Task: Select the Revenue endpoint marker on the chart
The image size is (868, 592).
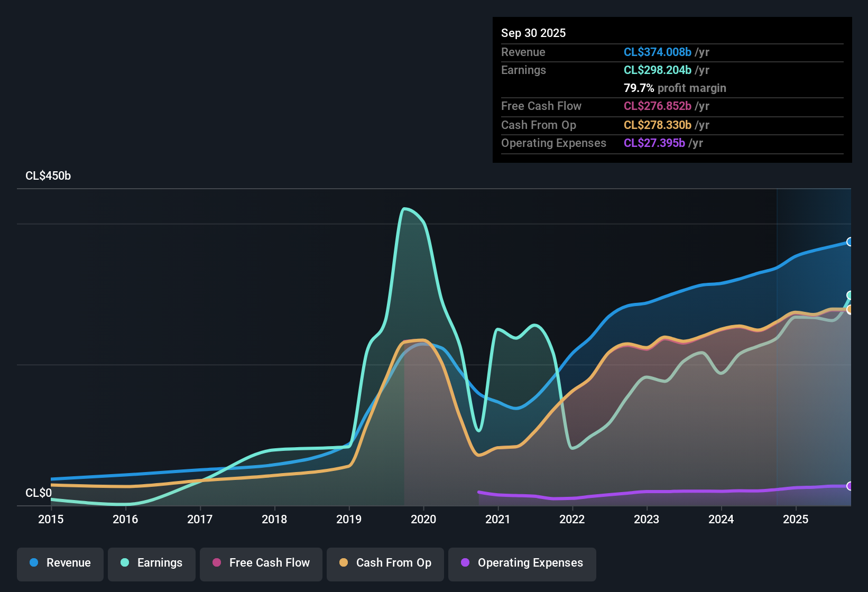Action: tap(850, 242)
